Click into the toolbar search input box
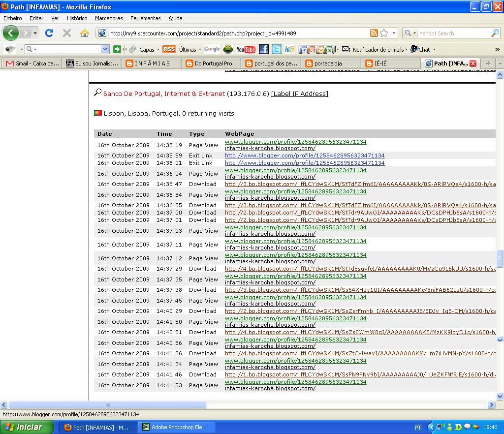Image resolution: width=504 pixels, height=434 pixels. tap(69, 49)
